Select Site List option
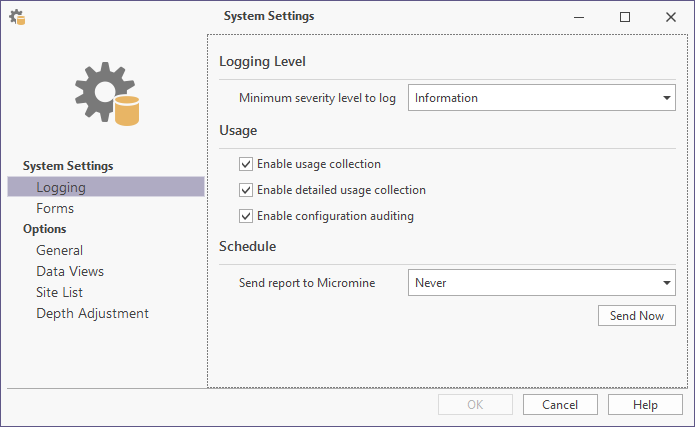The image size is (695, 427). (x=59, y=292)
